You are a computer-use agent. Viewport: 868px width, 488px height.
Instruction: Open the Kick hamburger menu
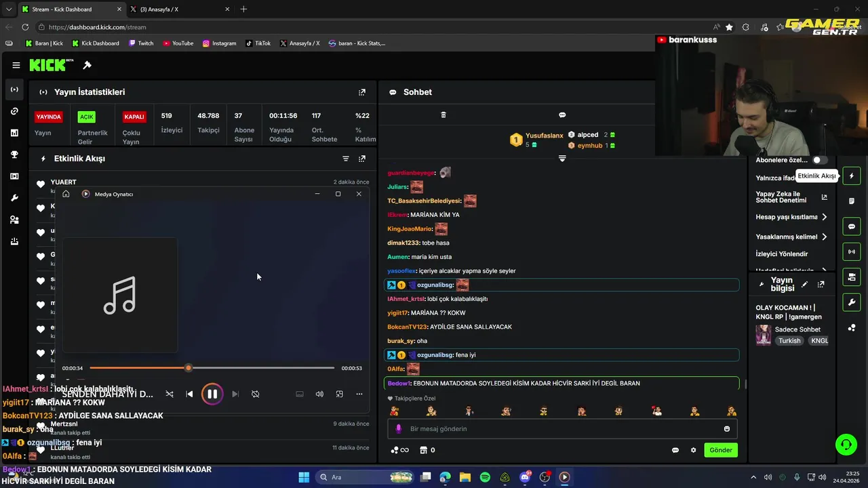pyautogui.click(x=16, y=65)
